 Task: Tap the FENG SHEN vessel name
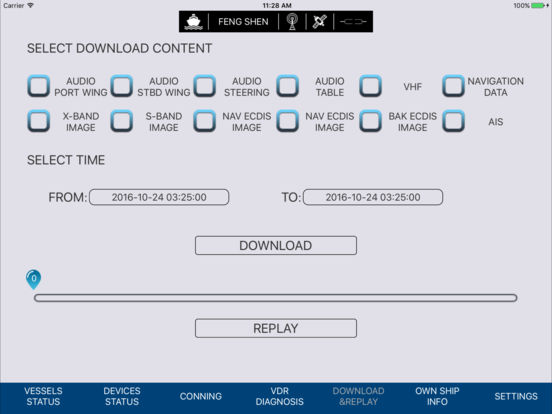tap(243, 22)
